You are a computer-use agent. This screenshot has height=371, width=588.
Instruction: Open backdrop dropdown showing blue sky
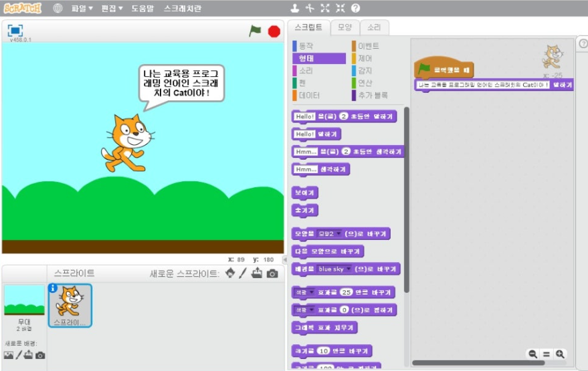(334, 269)
